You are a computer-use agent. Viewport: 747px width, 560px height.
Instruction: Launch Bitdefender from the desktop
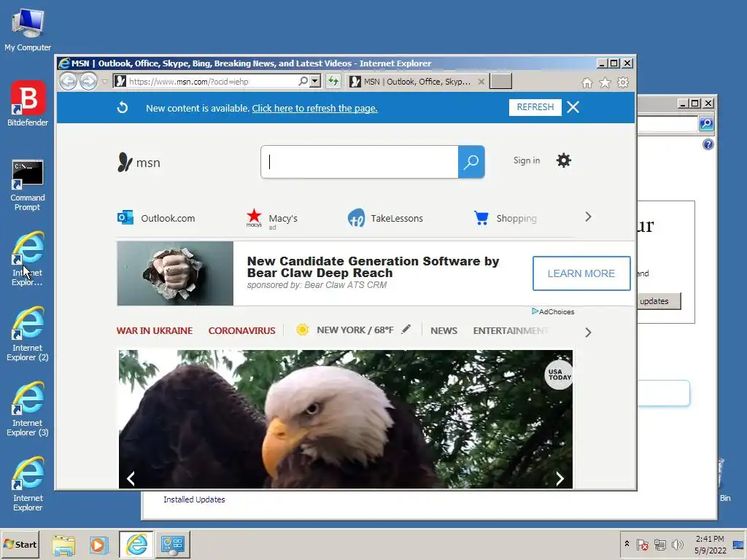tap(28, 104)
